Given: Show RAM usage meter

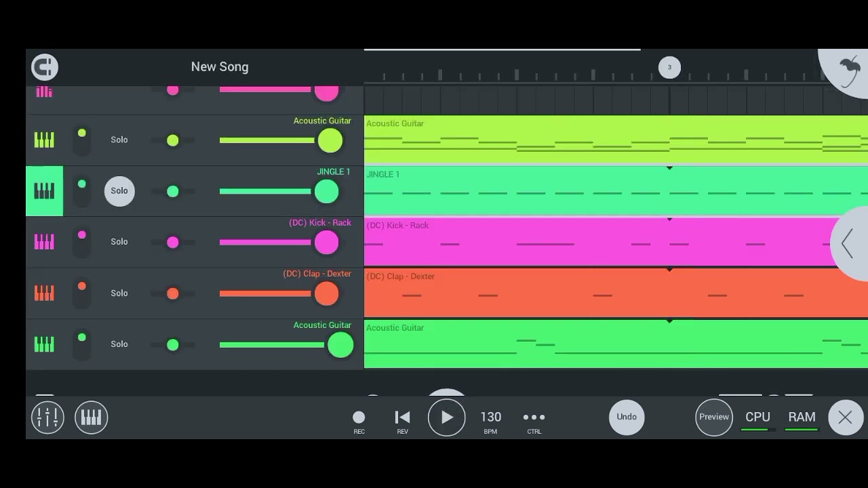Looking at the screenshot, I should point(802,420).
